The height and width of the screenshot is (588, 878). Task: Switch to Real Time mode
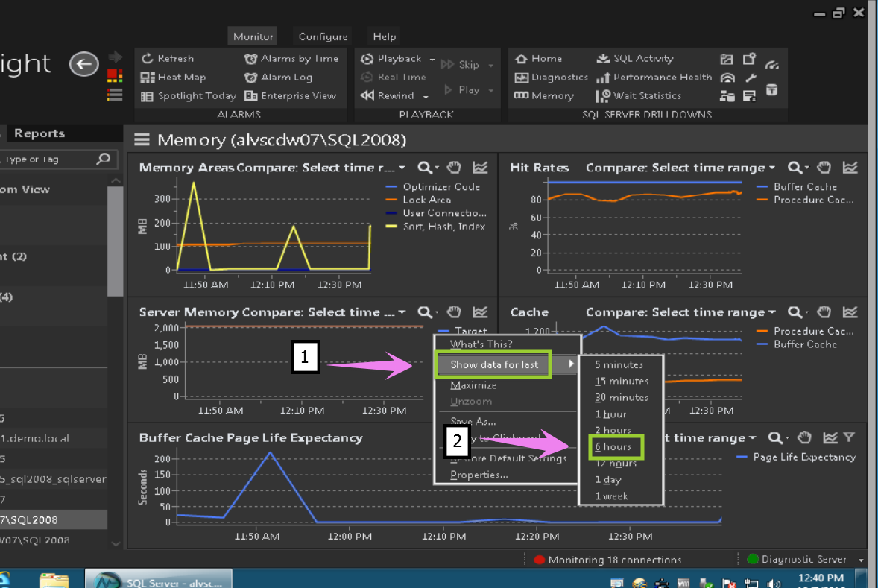pos(393,78)
